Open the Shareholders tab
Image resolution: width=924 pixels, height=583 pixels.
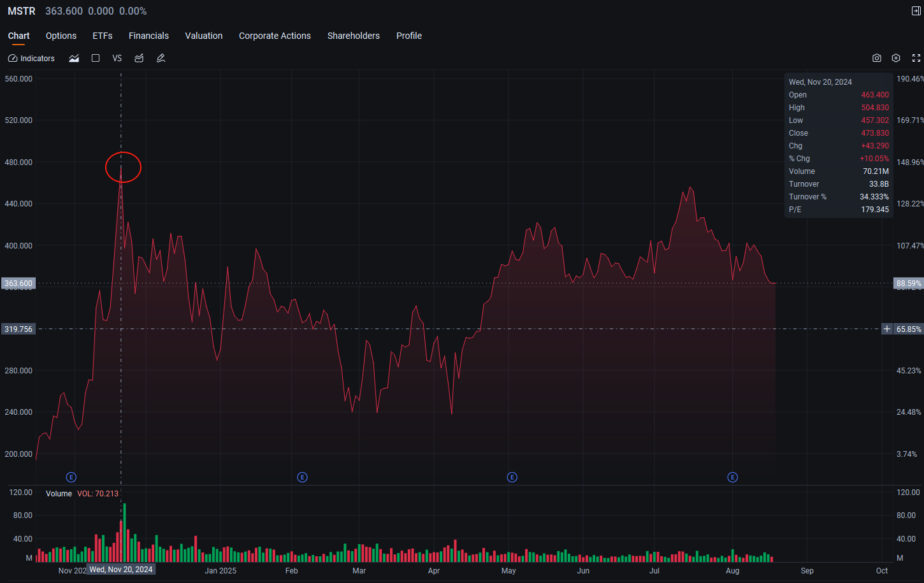click(354, 36)
